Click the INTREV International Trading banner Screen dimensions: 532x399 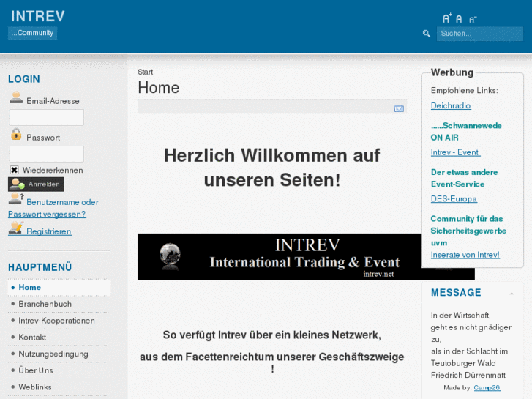279,257
